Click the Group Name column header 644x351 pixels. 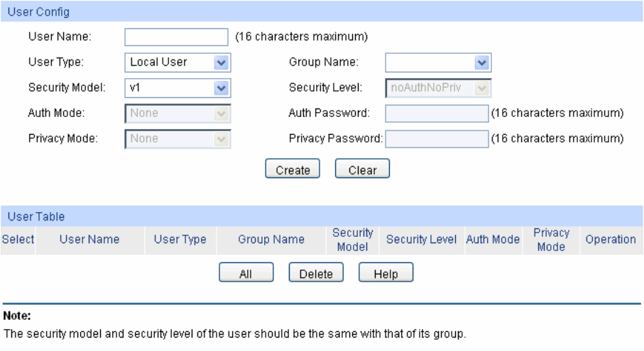(x=271, y=240)
